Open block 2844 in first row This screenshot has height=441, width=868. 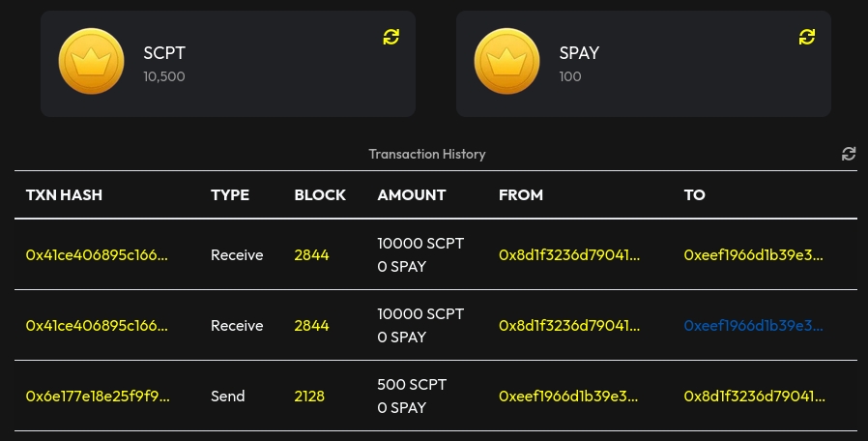coord(311,255)
